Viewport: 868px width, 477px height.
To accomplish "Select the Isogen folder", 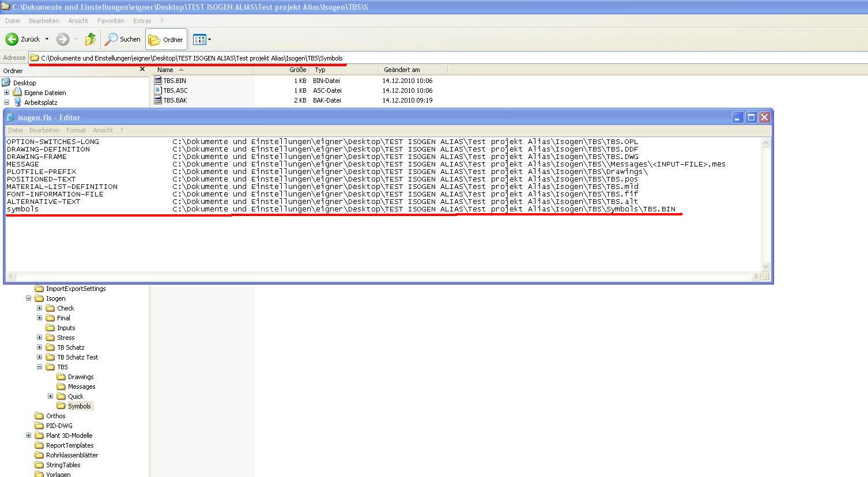I will coord(55,298).
